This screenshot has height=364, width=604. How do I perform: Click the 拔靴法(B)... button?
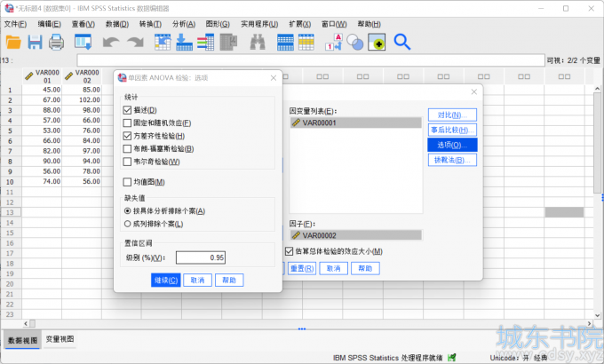click(x=452, y=160)
